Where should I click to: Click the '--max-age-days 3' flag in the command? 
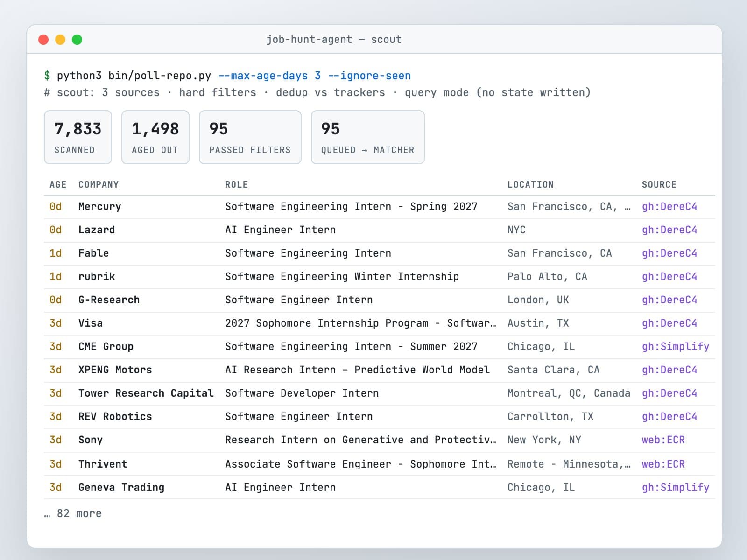point(269,76)
